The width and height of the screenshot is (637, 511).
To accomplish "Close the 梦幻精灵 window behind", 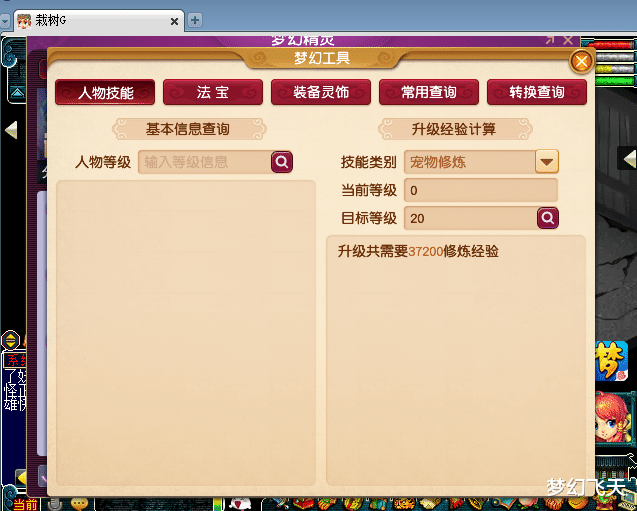I will [568, 40].
